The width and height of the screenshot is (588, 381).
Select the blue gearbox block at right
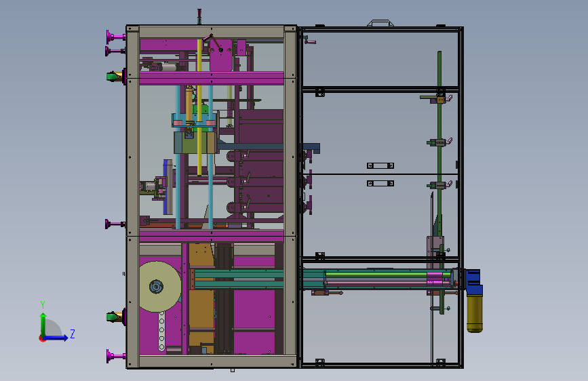coord(473,281)
